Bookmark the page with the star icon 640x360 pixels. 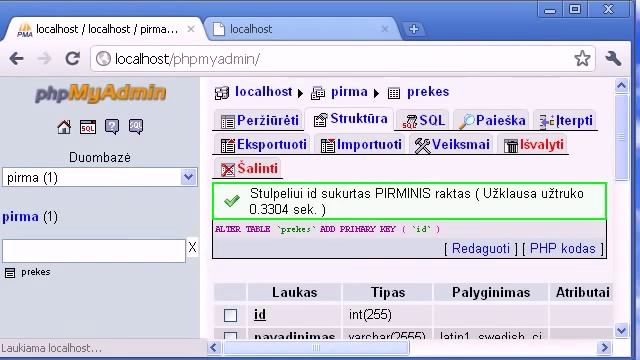[582, 59]
